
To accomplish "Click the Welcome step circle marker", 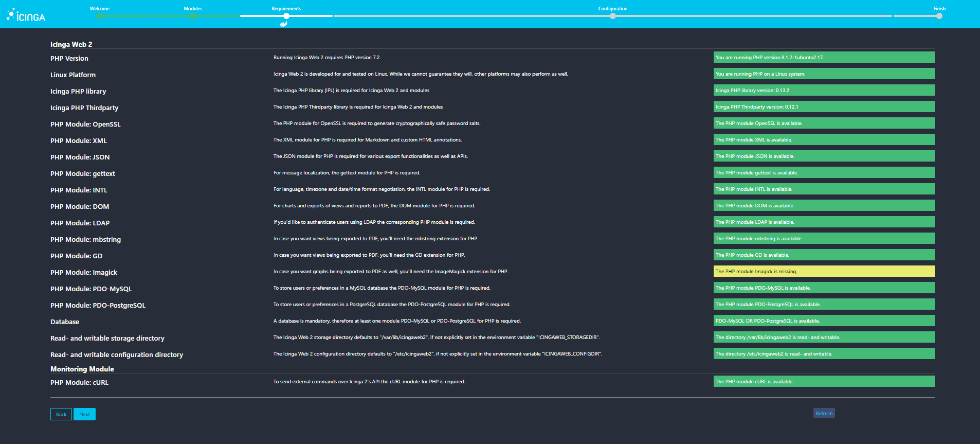I will 100,16.
